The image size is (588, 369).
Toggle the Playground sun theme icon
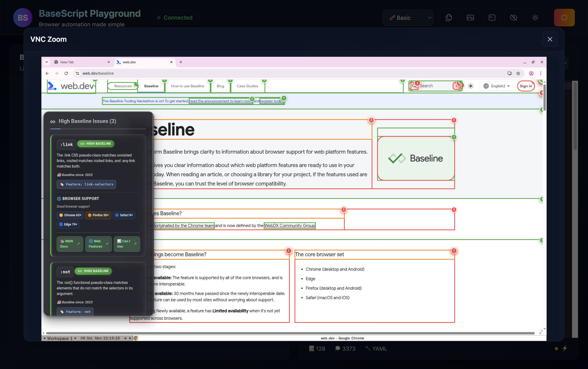pyautogui.click(x=535, y=18)
